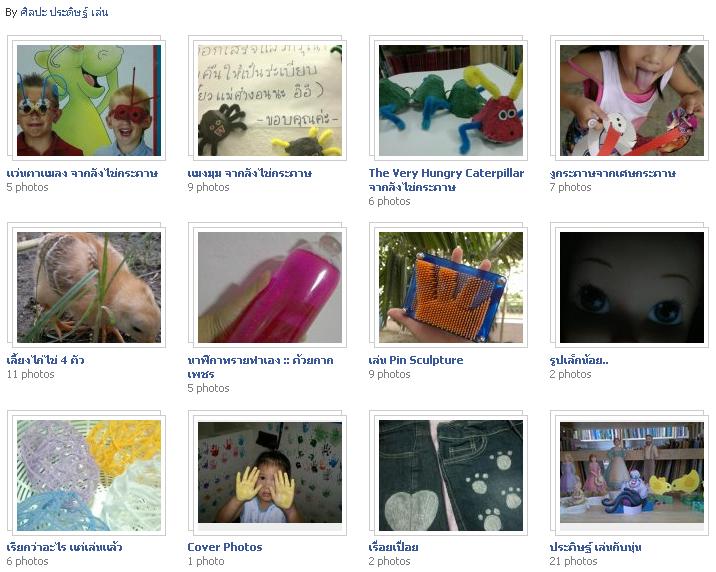Open the 'เรือยเปื่อย' album title link
716x572 pixels.
tap(393, 547)
